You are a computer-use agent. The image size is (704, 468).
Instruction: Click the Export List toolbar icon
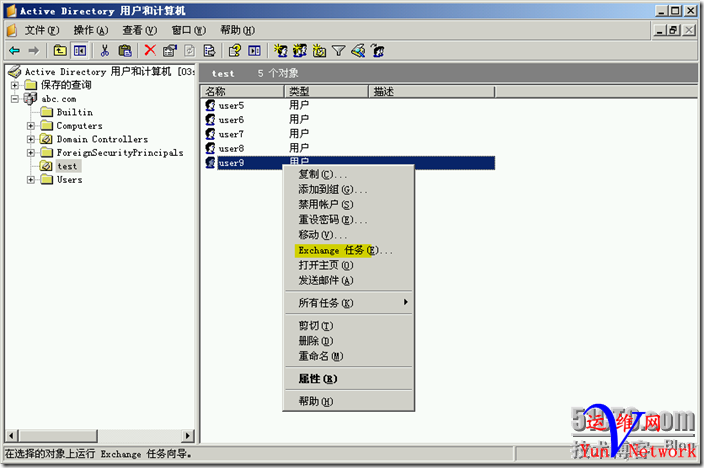[x=209, y=51]
